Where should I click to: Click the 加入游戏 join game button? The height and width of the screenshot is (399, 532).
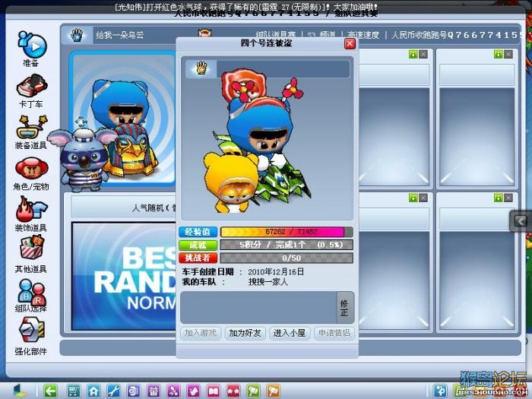click(201, 333)
